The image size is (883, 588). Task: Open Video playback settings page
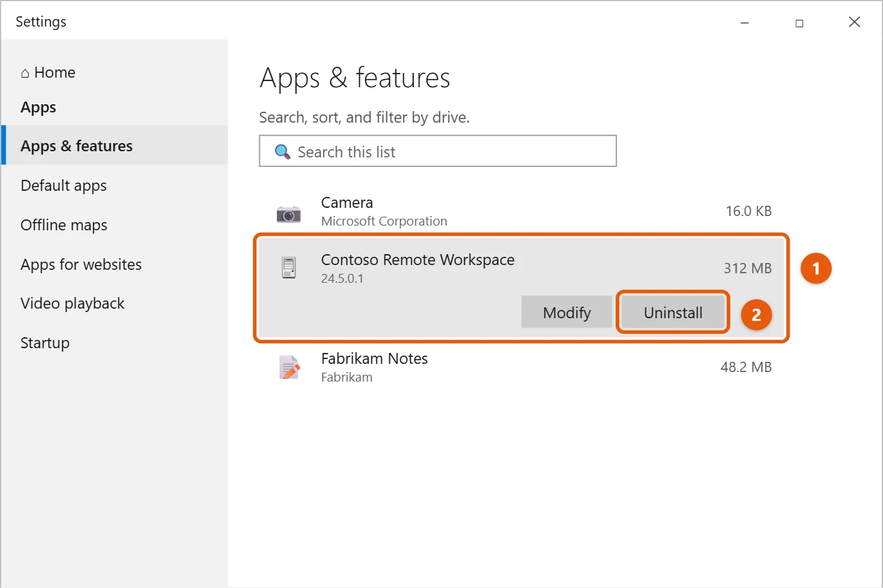pyautogui.click(x=72, y=303)
